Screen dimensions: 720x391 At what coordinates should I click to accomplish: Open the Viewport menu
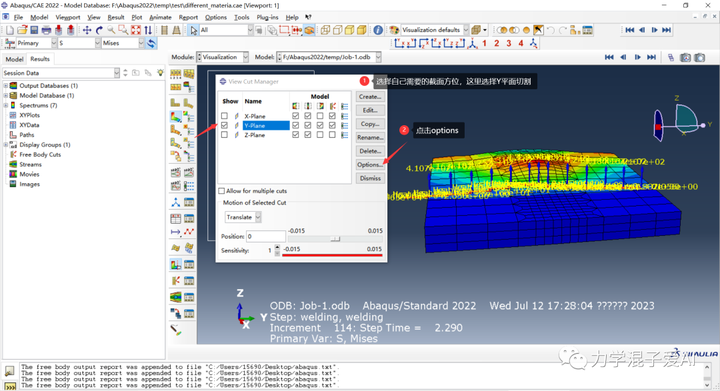click(x=68, y=17)
